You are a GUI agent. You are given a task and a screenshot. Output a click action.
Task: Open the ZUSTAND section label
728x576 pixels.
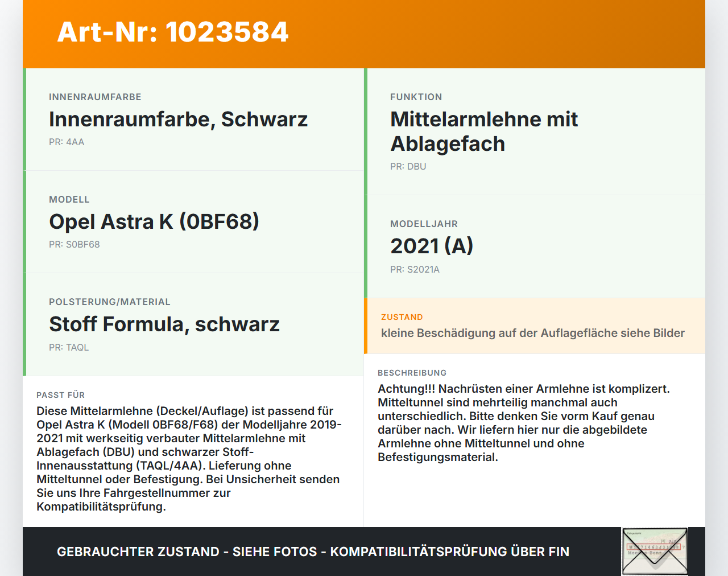(402, 316)
